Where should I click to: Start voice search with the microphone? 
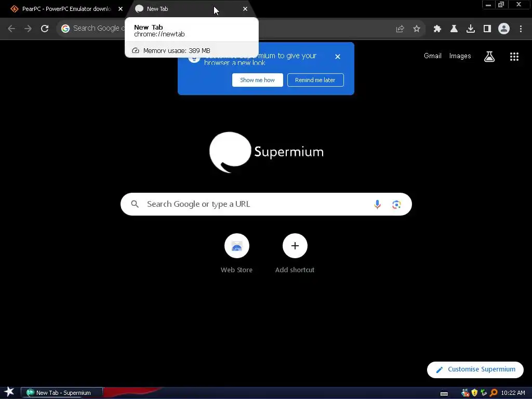pyautogui.click(x=377, y=204)
